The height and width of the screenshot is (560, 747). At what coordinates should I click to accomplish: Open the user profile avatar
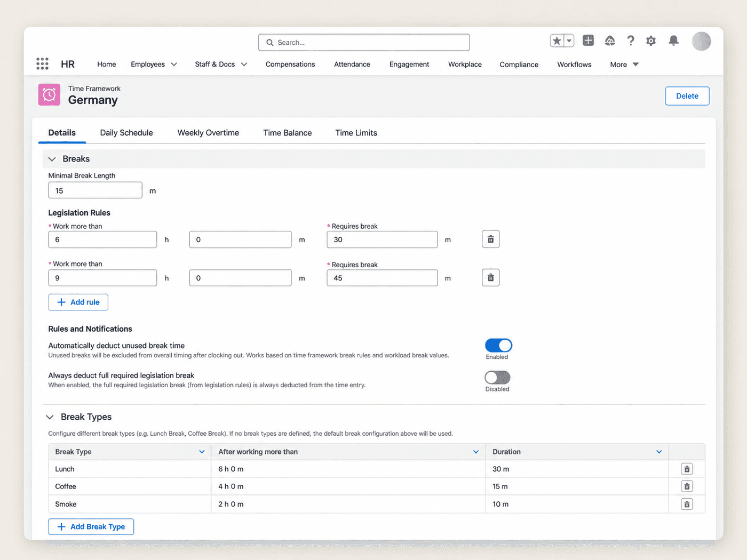tap(701, 41)
